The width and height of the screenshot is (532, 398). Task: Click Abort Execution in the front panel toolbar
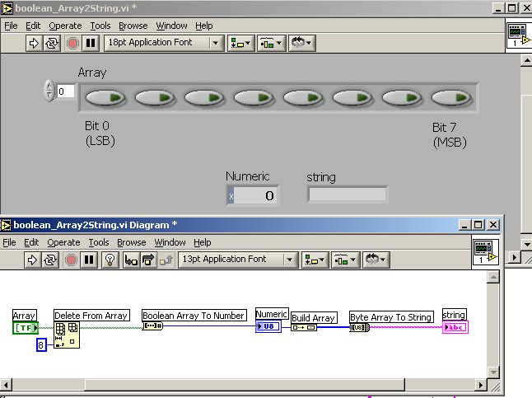click(x=72, y=43)
